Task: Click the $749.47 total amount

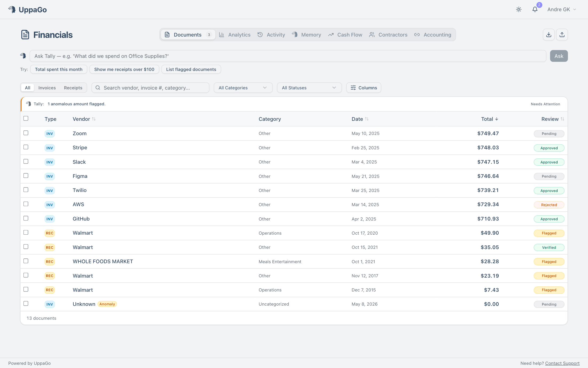Action: tap(488, 133)
